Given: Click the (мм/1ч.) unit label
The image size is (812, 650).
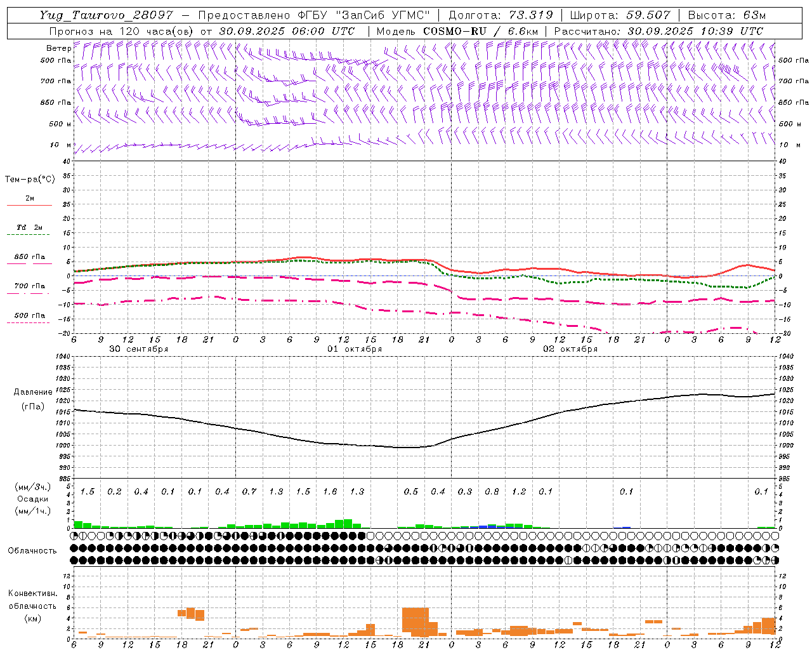Looking at the screenshot, I should click(x=32, y=511).
